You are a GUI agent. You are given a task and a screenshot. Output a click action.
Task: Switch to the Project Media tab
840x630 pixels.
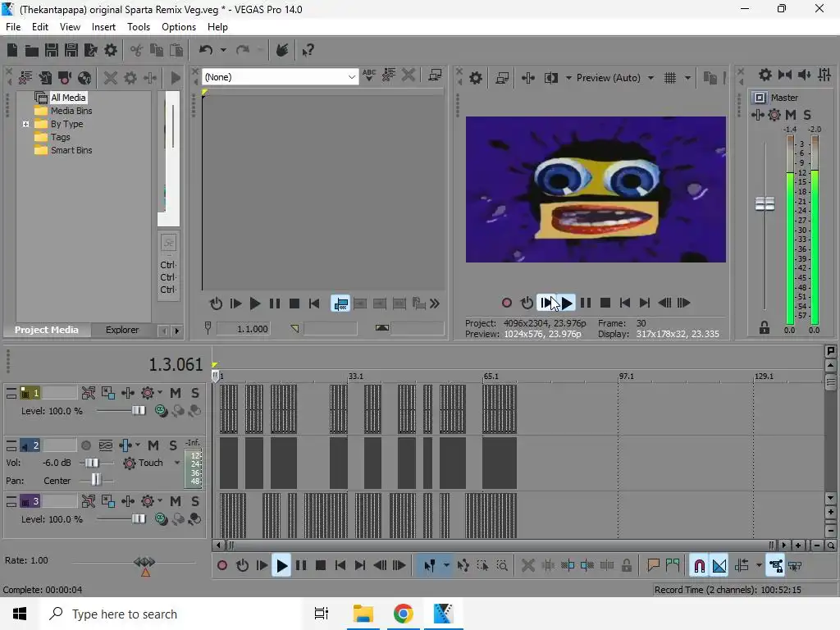coord(47,330)
